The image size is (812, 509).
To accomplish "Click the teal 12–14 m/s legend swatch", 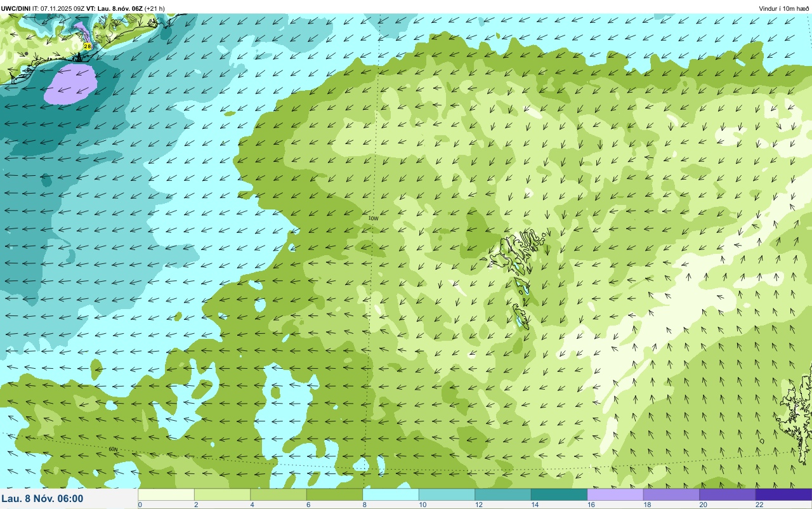I will coord(503,494).
